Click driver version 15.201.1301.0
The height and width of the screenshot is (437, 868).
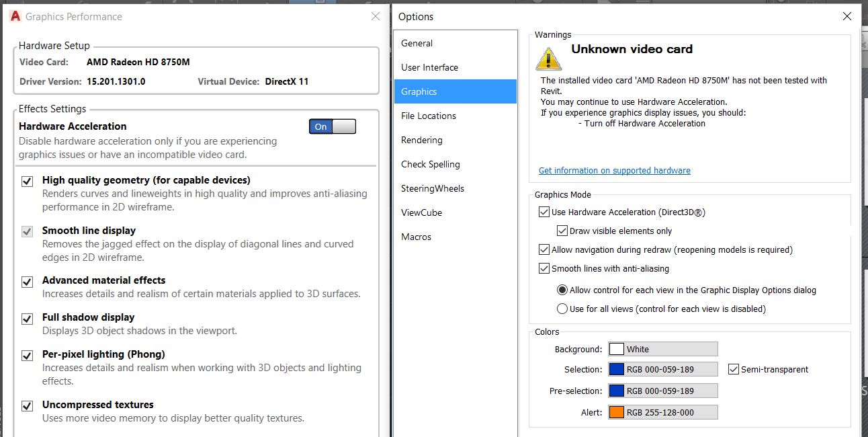coord(116,81)
